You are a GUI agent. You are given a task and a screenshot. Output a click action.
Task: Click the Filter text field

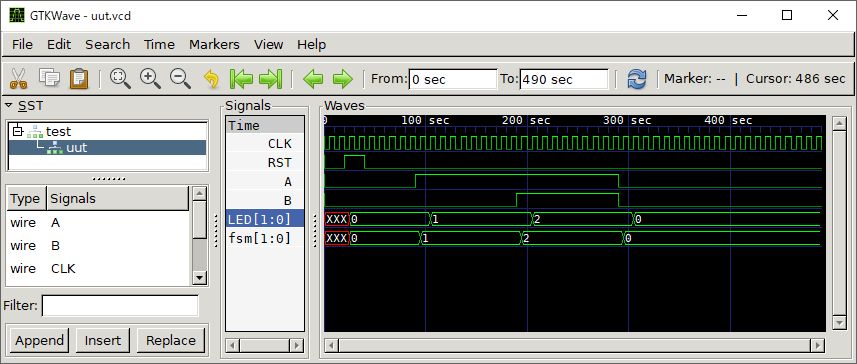120,306
